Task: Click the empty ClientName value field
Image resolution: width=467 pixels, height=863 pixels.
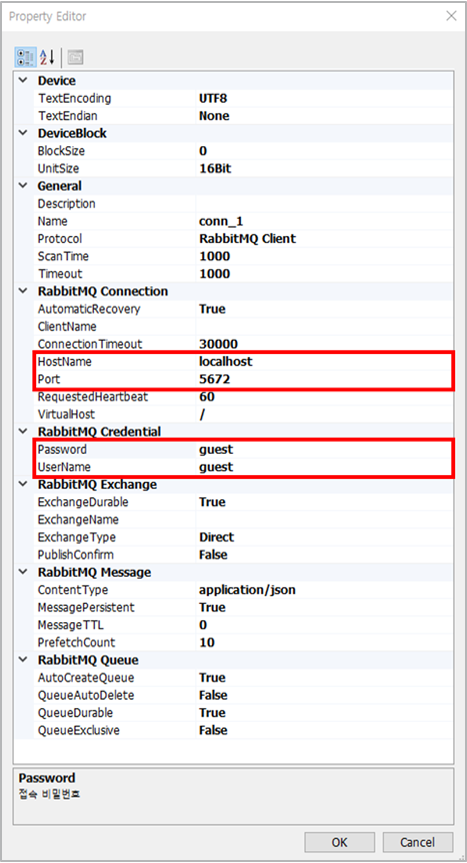Action: click(x=325, y=326)
